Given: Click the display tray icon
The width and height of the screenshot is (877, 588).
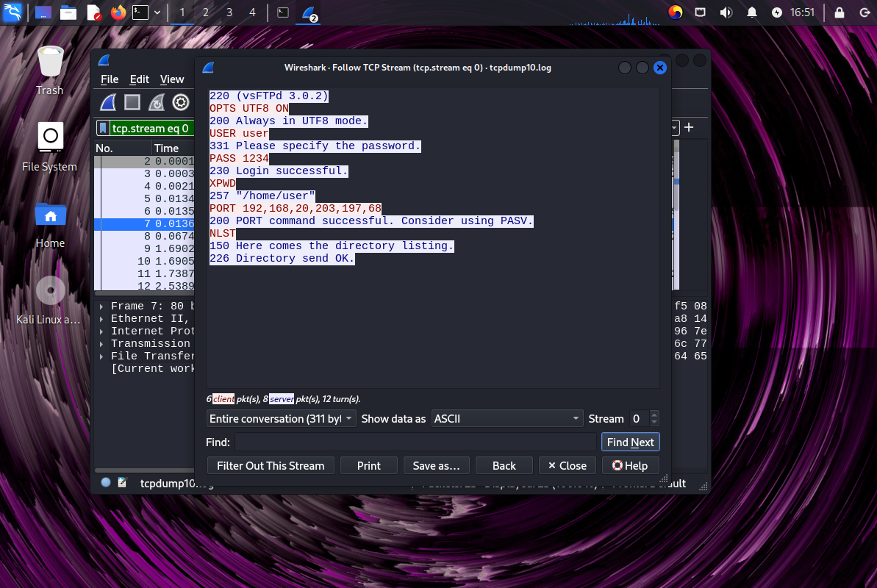Looking at the screenshot, I should (700, 12).
